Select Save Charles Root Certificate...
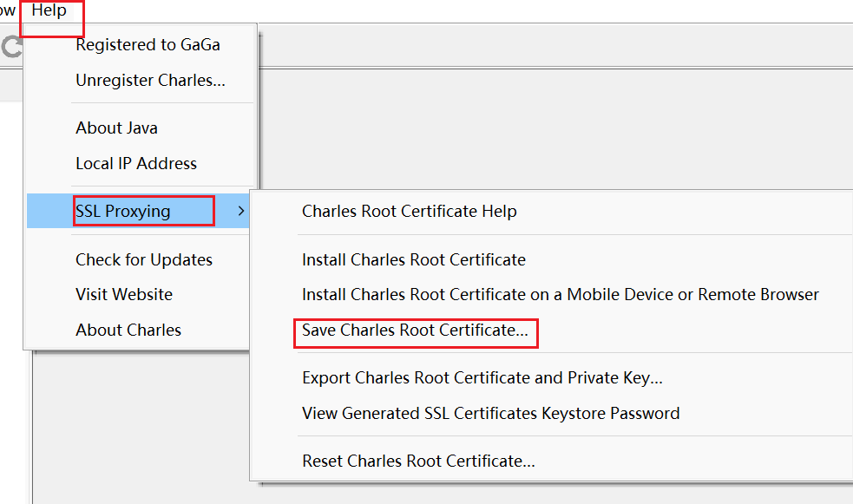This screenshot has height=504, width=853. tap(415, 331)
